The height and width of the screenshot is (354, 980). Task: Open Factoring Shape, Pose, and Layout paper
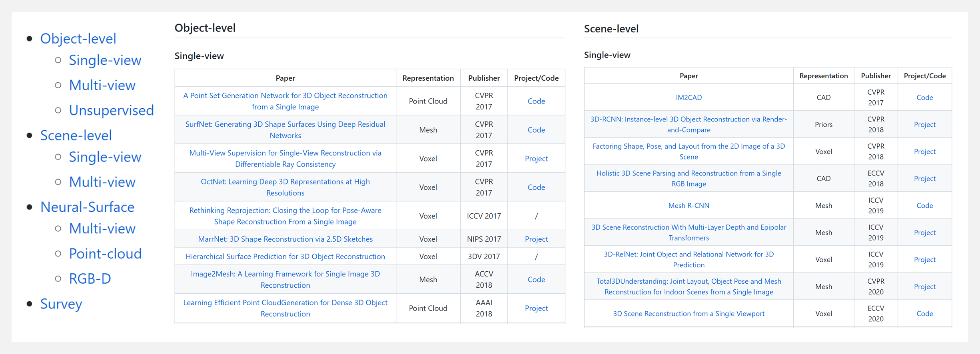[x=689, y=151]
